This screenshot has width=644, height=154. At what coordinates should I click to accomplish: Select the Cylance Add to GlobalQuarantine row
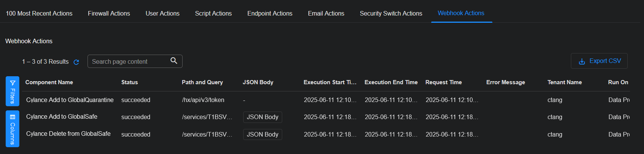click(x=70, y=100)
